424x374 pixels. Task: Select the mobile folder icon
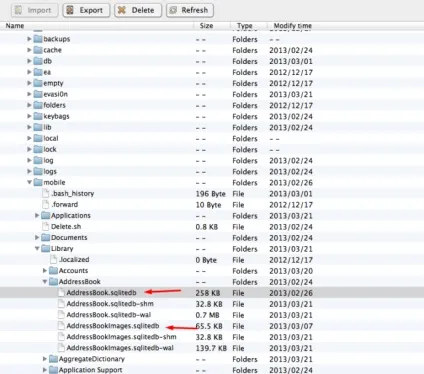coord(38,182)
